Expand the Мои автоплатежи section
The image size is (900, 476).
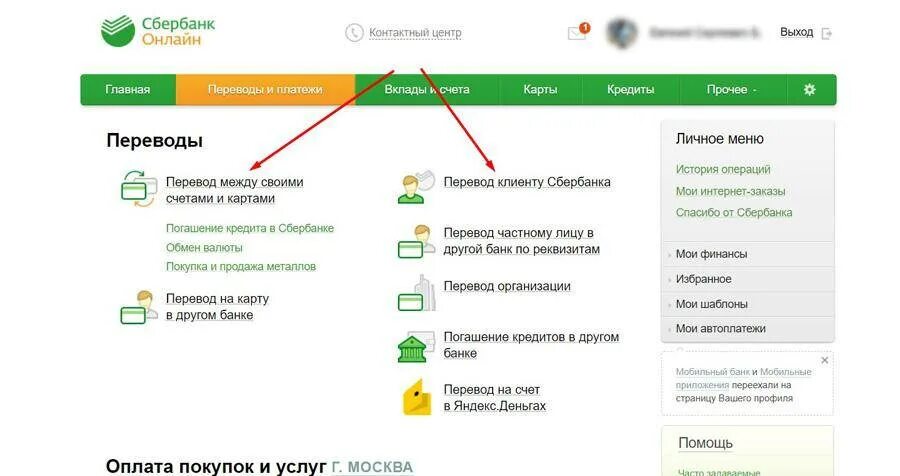(x=747, y=329)
